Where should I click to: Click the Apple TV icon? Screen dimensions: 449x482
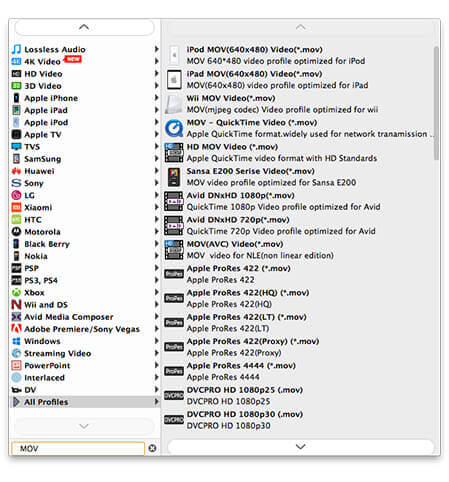[16, 134]
